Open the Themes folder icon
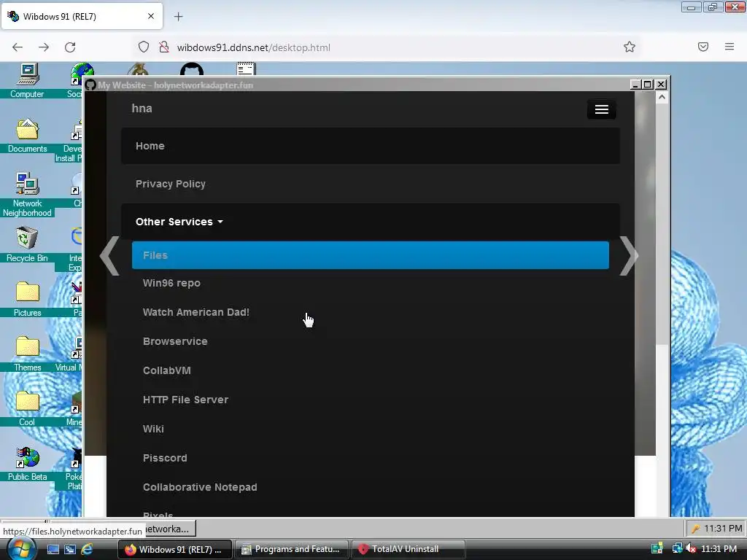The height and width of the screenshot is (560, 747). (x=27, y=354)
